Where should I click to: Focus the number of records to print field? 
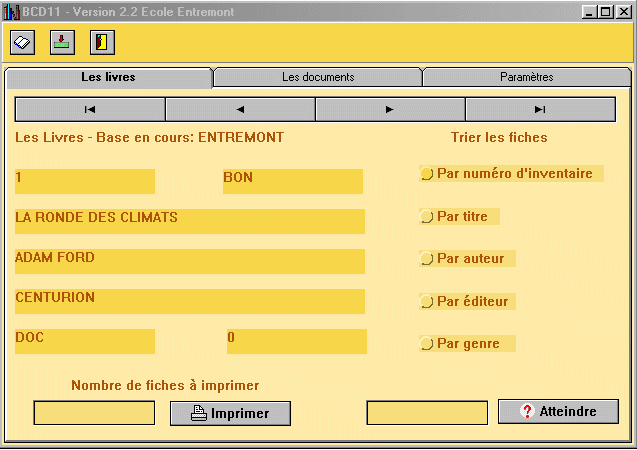(94, 413)
